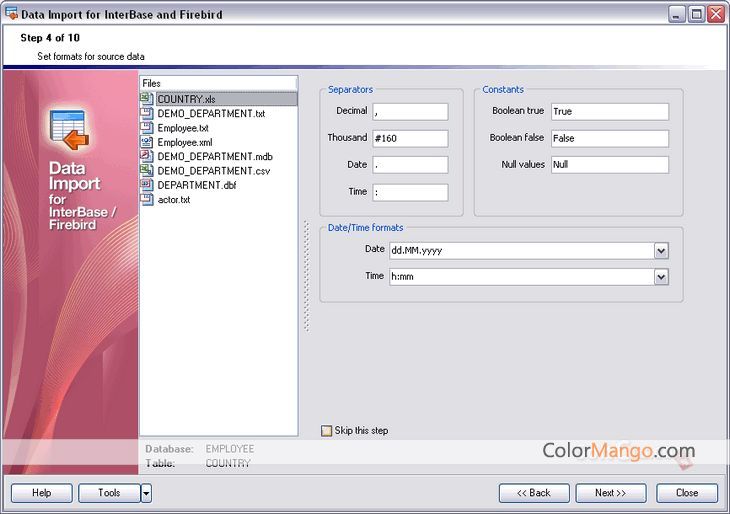Proceed with the Next >> button
The height and width of the screenshot is (514, 730).
(611, 493)
